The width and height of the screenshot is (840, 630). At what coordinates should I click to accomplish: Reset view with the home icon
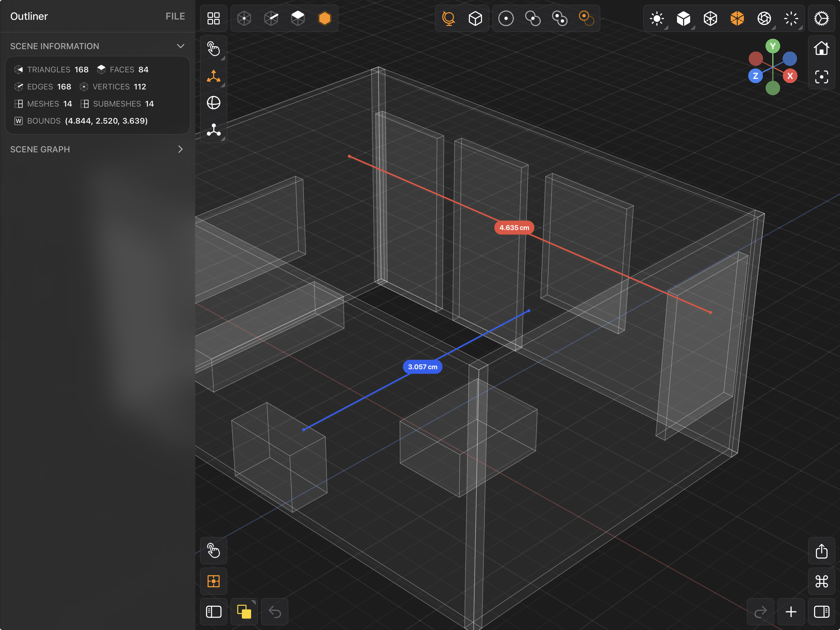(x=821, y=48)
